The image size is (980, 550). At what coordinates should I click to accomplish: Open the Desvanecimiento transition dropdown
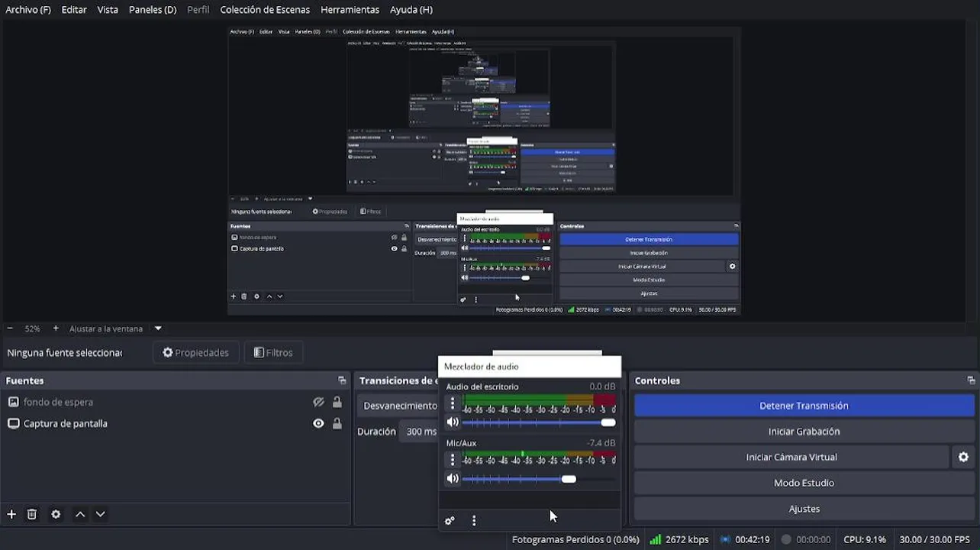tap(398, 406)
